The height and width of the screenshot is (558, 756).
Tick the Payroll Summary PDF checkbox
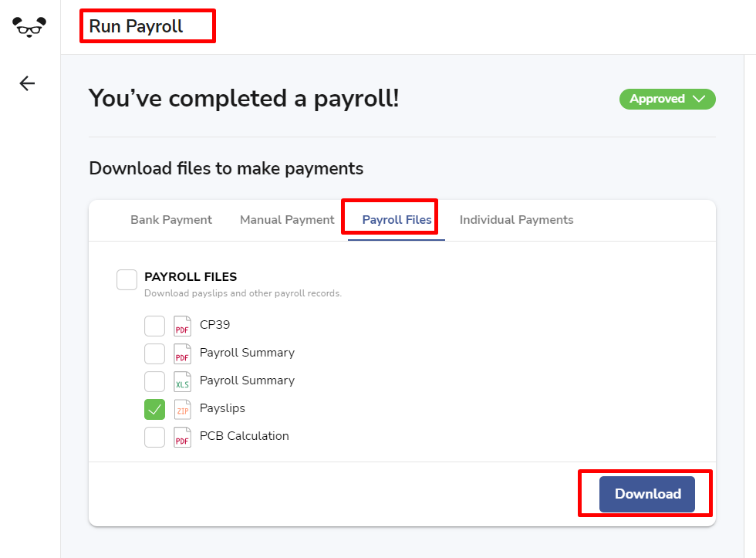(x=155, y=354)
